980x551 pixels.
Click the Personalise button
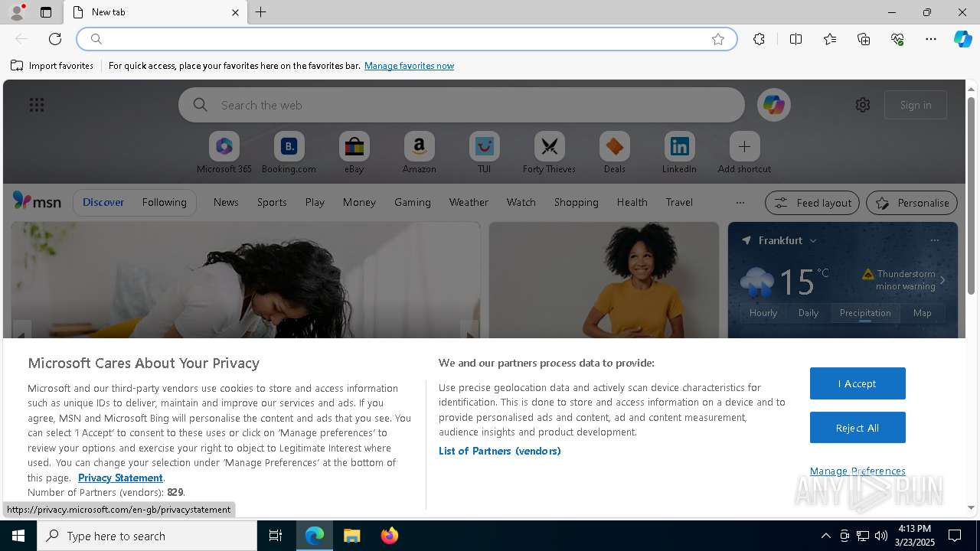click(x=912, y=203)
